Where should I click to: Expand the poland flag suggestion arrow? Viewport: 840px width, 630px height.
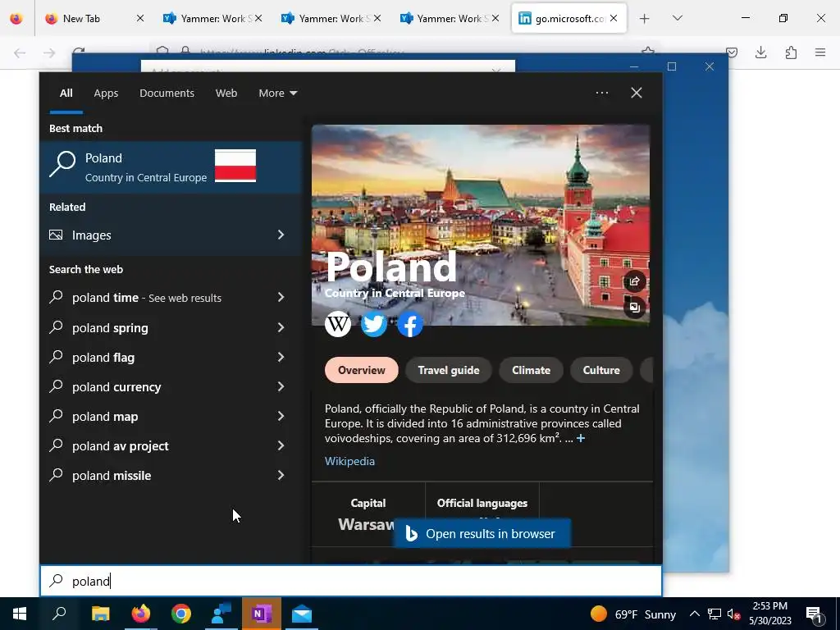[x=281, y=357]
